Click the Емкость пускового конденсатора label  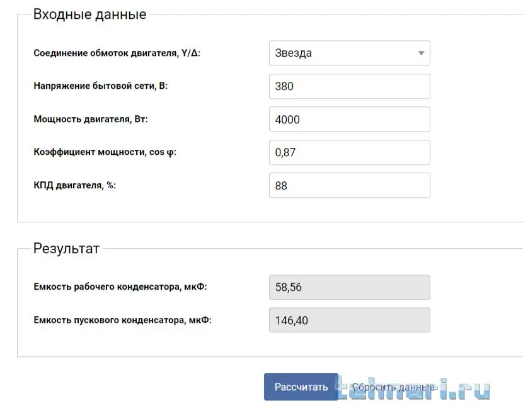click(122, 320)
